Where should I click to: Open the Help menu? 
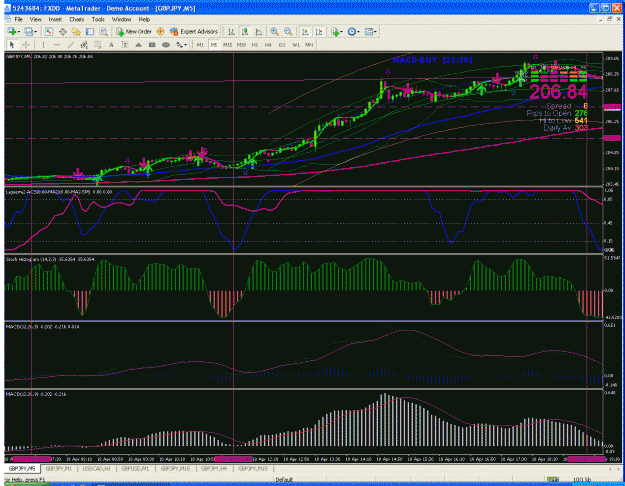(x=144, y=19)
